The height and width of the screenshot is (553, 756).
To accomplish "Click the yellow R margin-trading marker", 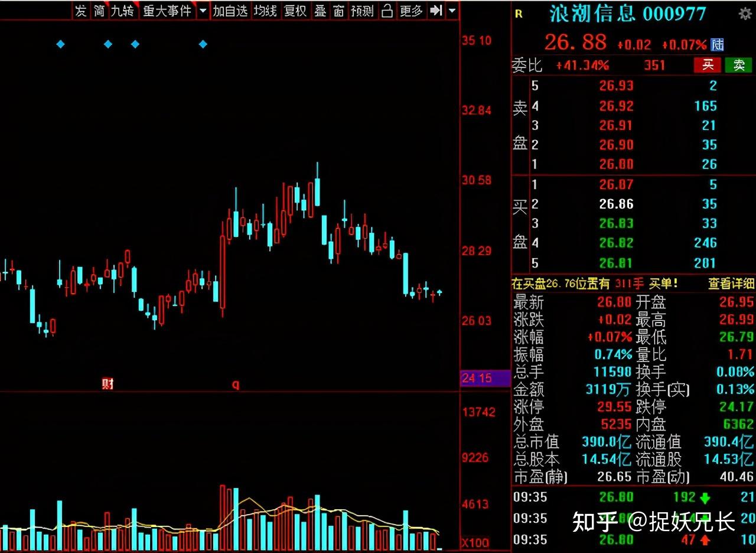I will click(519, 14).
